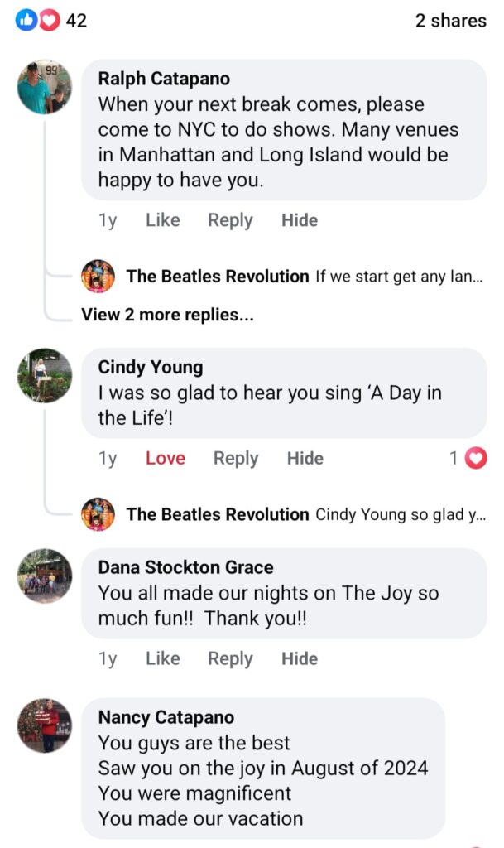Like Ralph Catapano's comment

click(x=162, y=220)
